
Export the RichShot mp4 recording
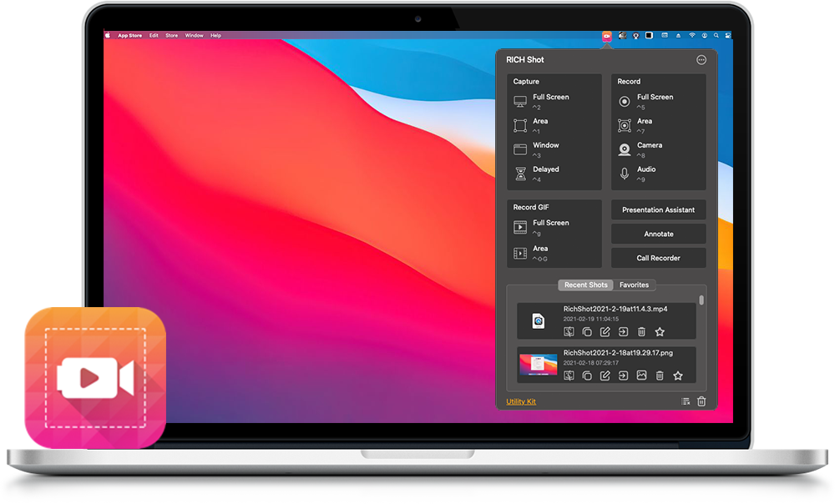(x=623, y=331)
